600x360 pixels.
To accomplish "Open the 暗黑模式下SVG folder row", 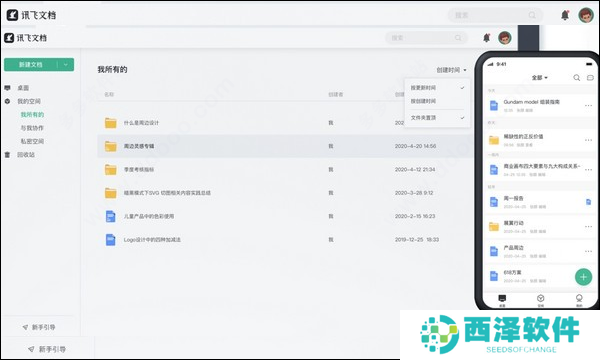I will [286, 193].
